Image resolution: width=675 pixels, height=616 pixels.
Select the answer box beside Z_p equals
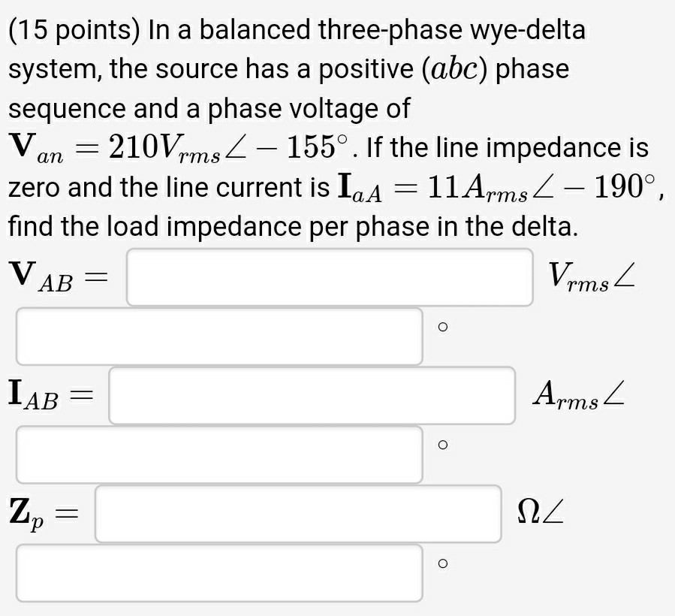[297, 514]
